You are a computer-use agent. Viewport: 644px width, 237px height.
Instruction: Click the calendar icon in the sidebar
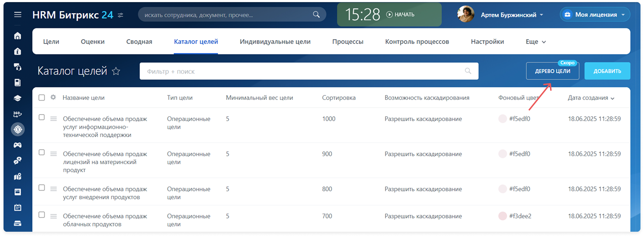tap(18, 207)
